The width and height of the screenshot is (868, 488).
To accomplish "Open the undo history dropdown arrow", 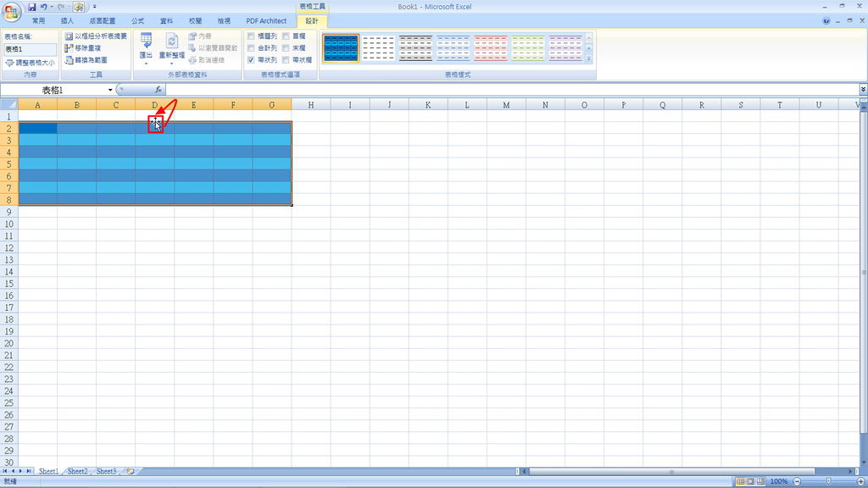I will point(52,7).
